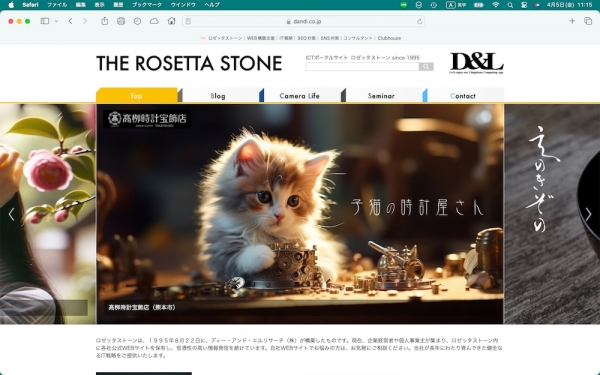The image size is (600, 375).
Task: Open a new tab
Action: [572, 21]
